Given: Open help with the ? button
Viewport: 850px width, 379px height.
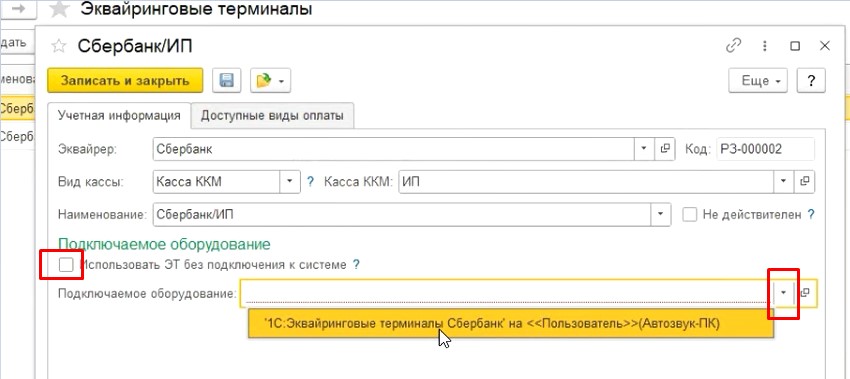Looking at the screenshot, I should (x=811, y=81).
